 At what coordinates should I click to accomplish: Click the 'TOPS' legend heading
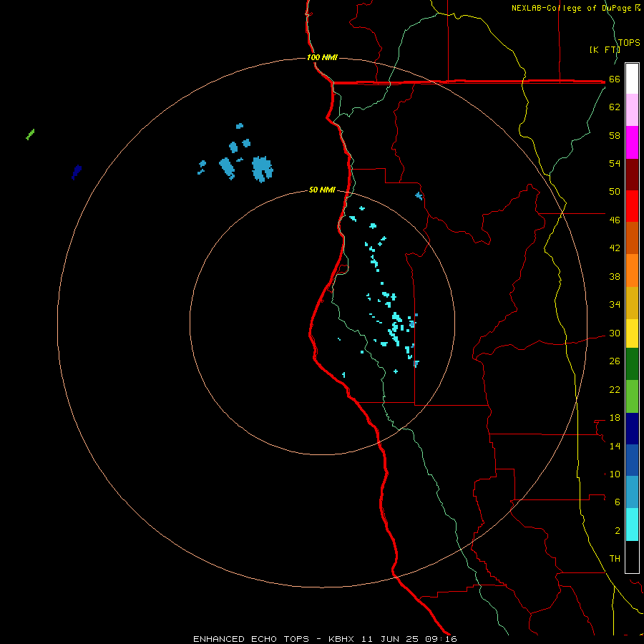click(x=629, y=43)
